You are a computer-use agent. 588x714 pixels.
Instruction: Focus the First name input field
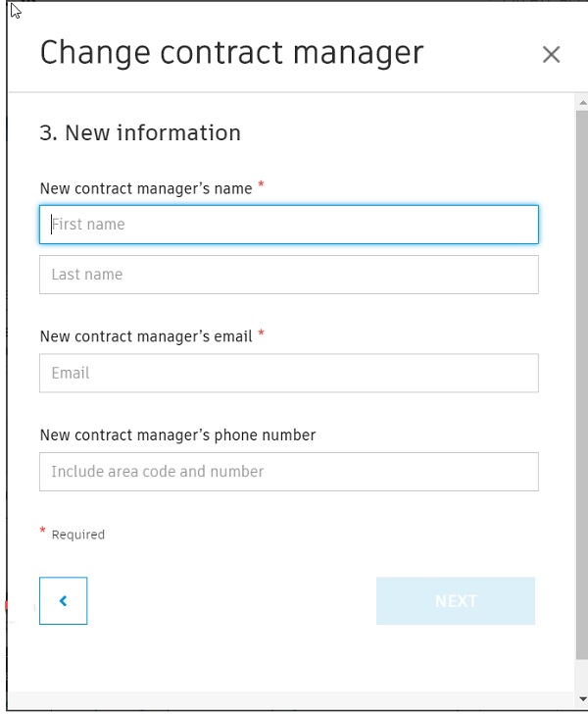click(x=289, y=225)
